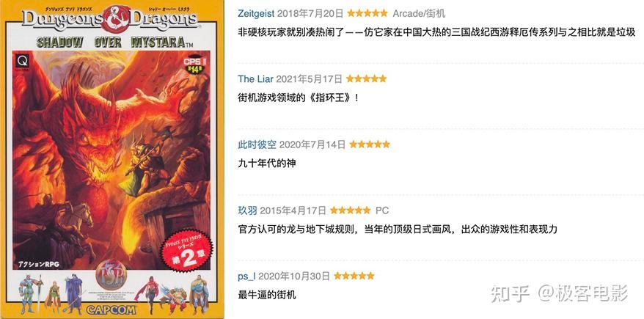
Task: Click the date 2018年7月20日
Action: [x=310, y=13]
